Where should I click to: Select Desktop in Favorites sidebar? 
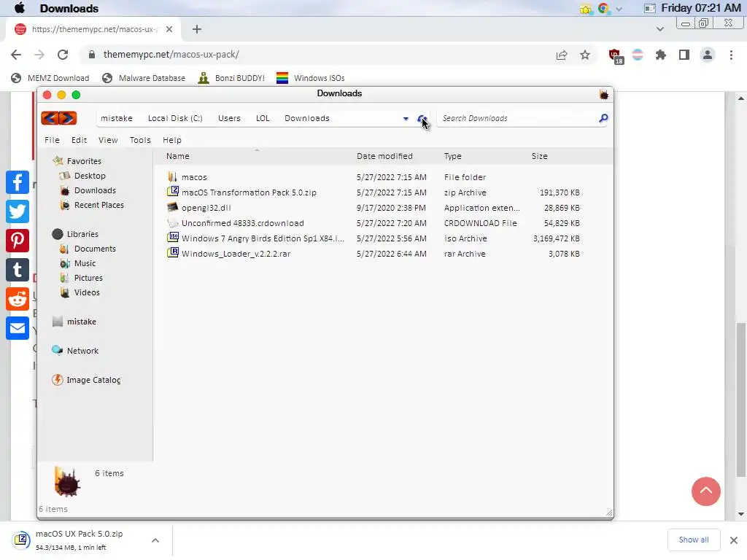[x=90, y=176]
